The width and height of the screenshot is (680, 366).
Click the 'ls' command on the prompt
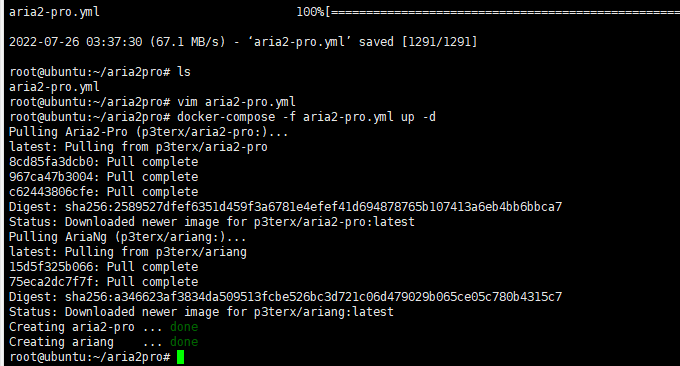(184, 72)
